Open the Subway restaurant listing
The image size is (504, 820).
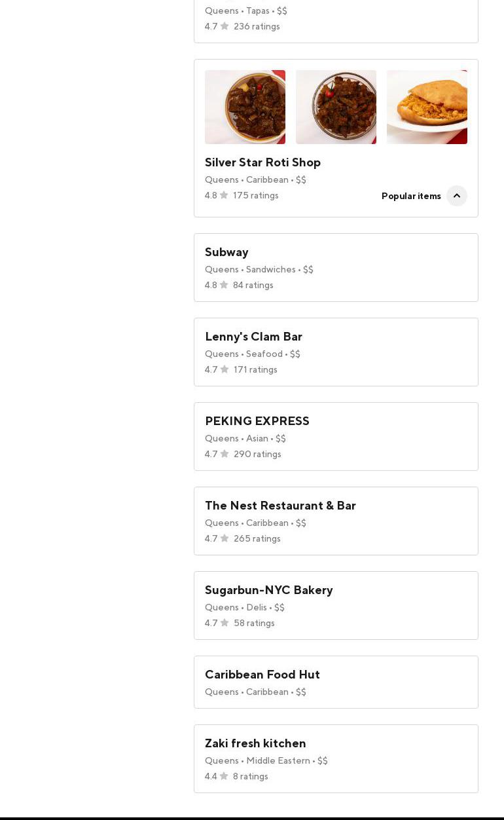point(226,252)
